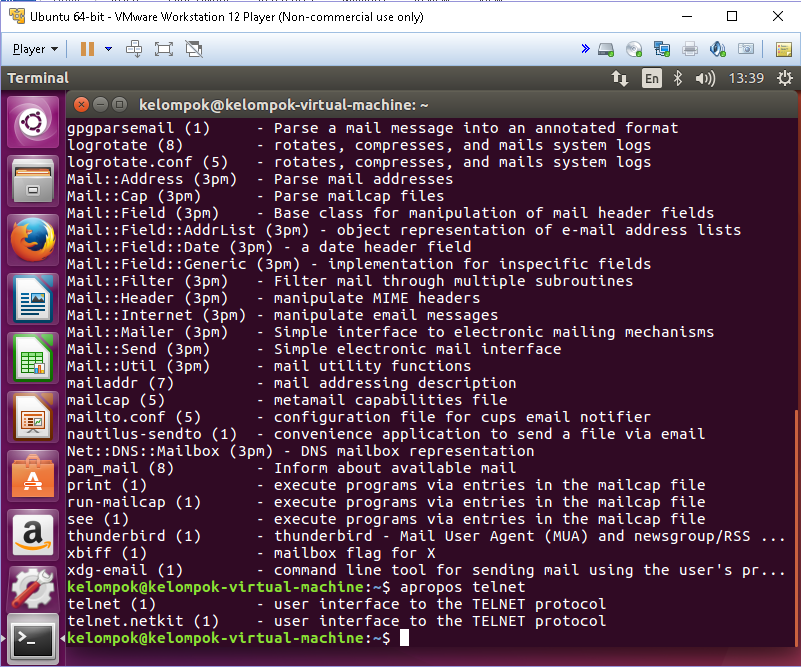
Task: Click the 13:39 clock indicator
Action: 746,78
